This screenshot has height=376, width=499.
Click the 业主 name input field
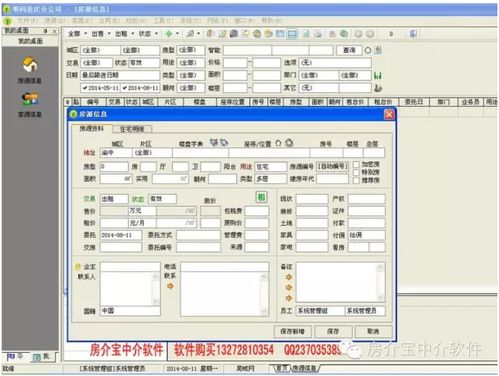tap(130, 267)
